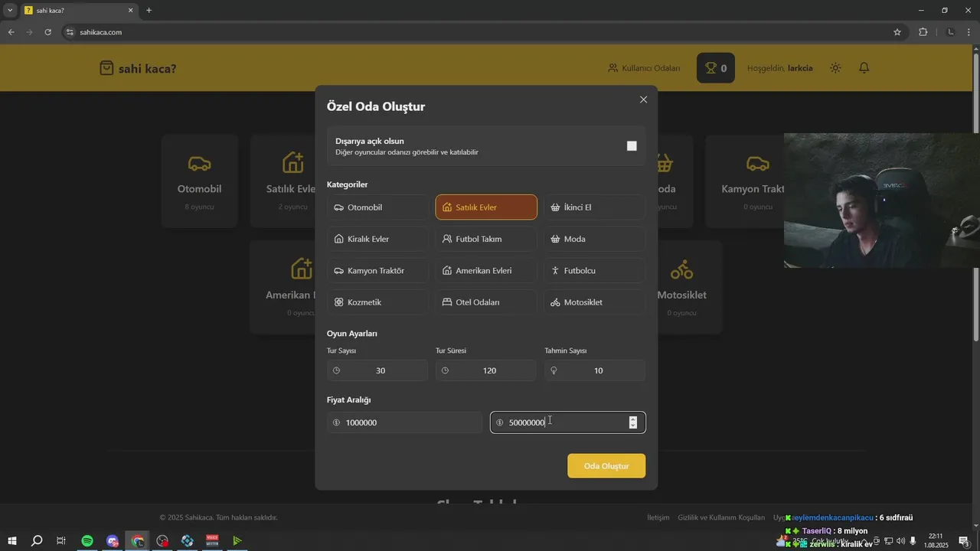This screenshot has width=980, height=551.
Task: Open the Voicemeeter taskbar icon
Action: pyautogui.click(x=212, y=541)
